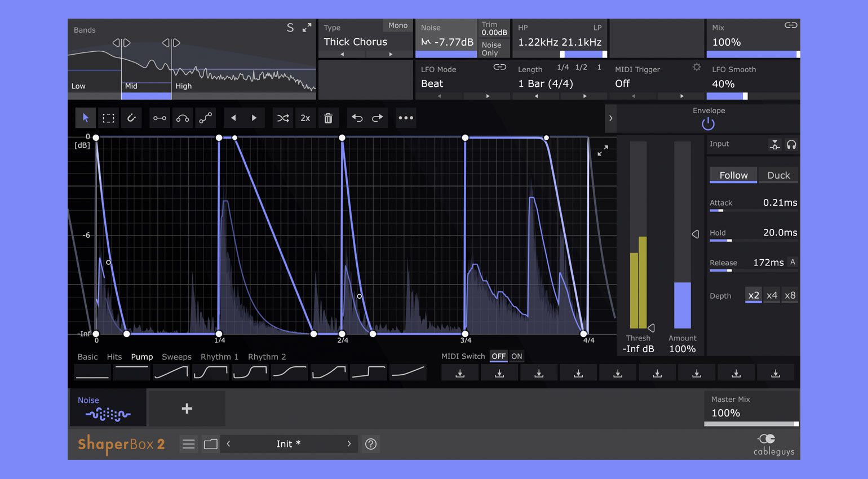Set envelope Depth to x2
This screenshot has height=479, width=868.
point(754,295)
